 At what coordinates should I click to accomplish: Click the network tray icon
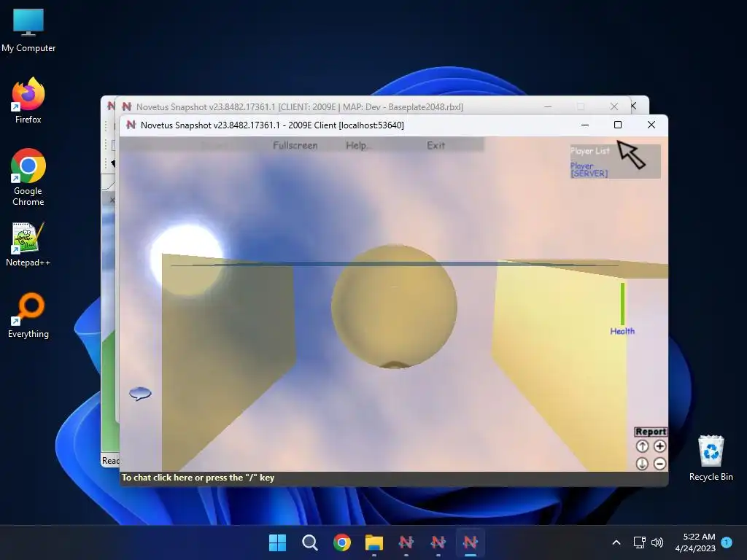coord(639,542)
